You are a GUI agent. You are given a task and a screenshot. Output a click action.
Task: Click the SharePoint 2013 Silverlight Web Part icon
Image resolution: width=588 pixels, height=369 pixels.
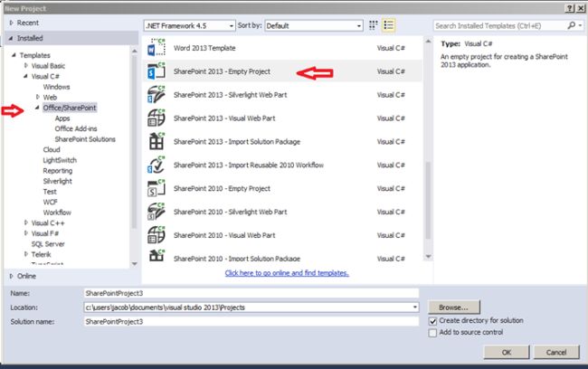tap(156, 94)
